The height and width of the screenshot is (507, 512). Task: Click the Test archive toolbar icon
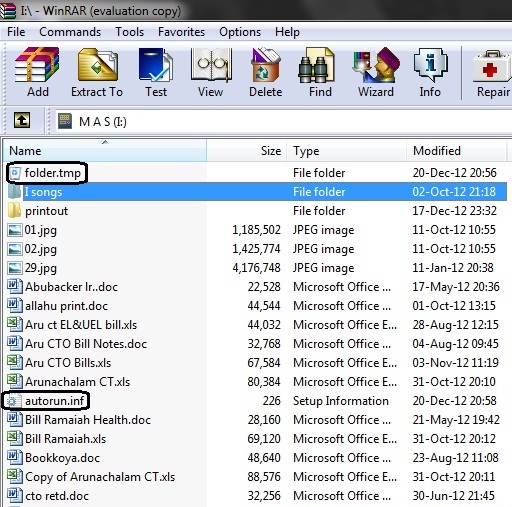pyautogui.click(x=156, y=65)
